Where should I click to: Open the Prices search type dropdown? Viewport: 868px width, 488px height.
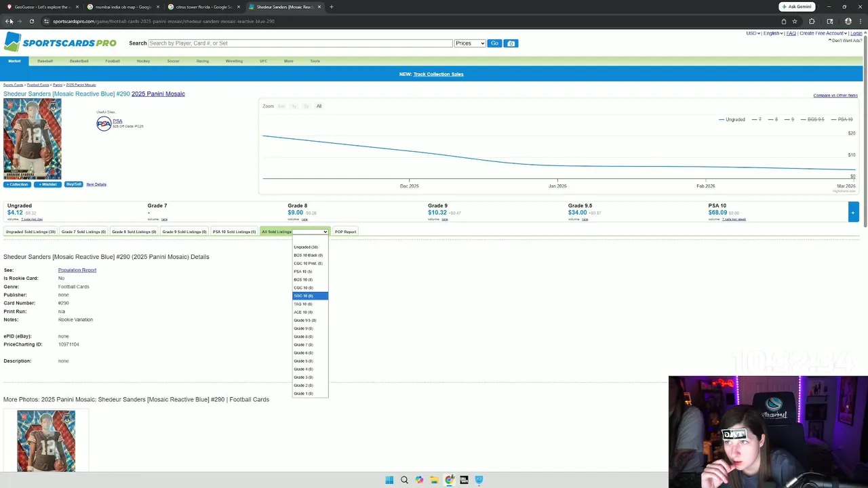[470, 43]
